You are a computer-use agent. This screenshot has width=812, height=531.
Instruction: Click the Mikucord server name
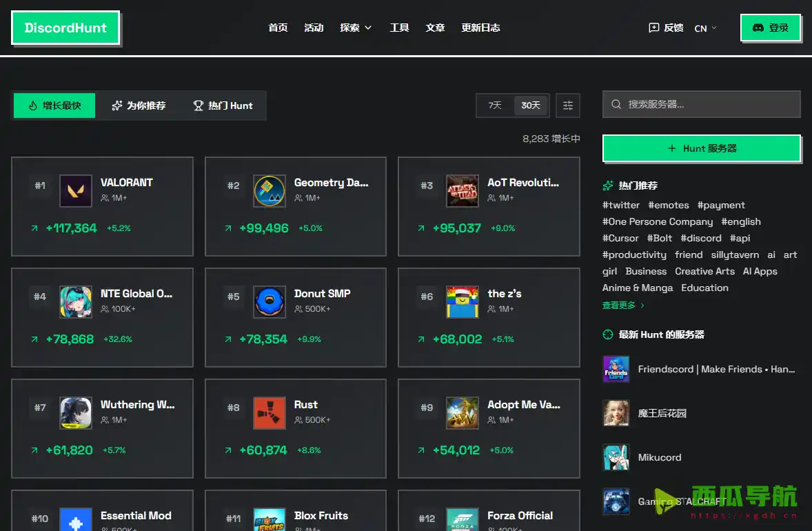(659, 457)
